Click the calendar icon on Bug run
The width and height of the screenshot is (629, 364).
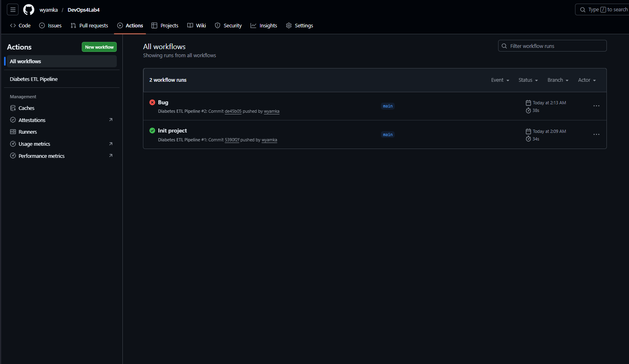[x=528, y=103]
